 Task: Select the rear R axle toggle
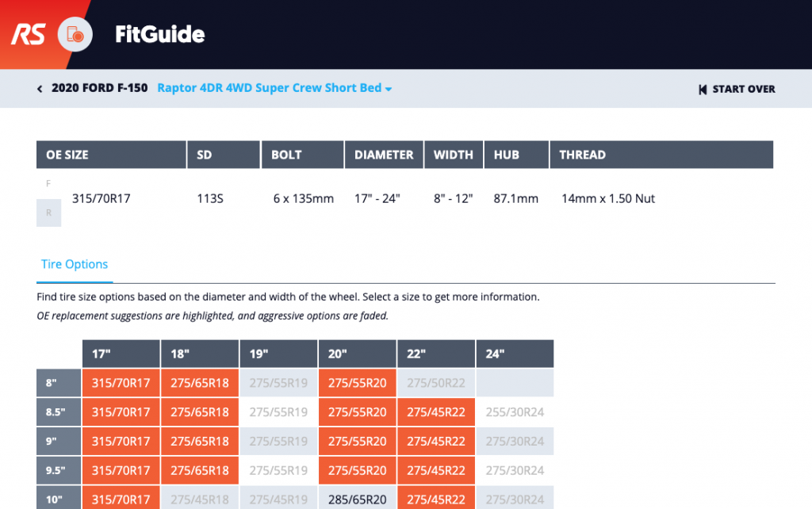coord(48,212)
